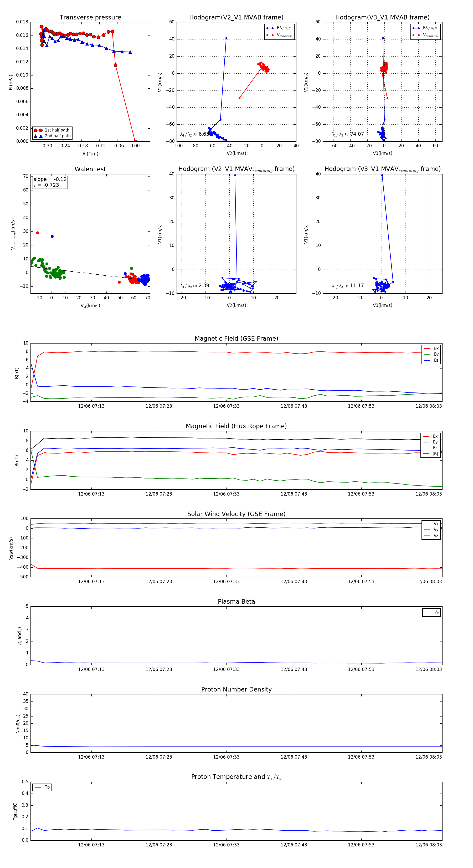This screenshot has width=473, height=868.
Task: Click the isolated blue point in WalenTest plot
Action: (52, 236)
